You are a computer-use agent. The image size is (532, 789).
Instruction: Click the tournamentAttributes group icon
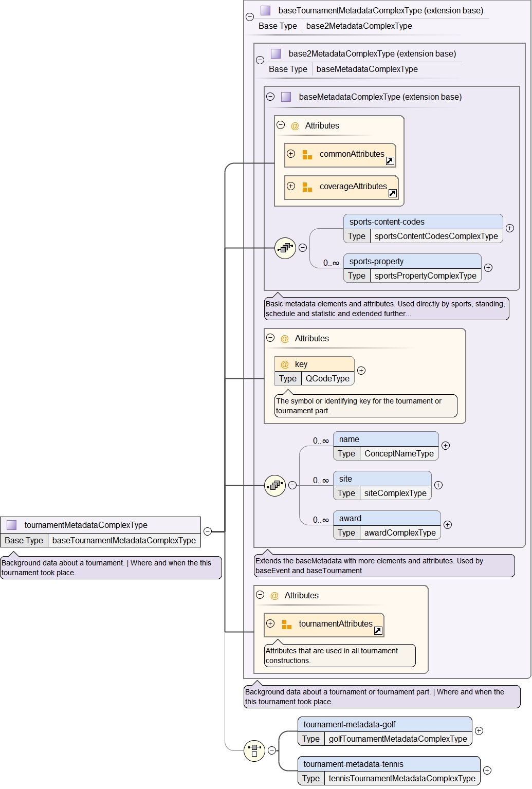point(286,625)
